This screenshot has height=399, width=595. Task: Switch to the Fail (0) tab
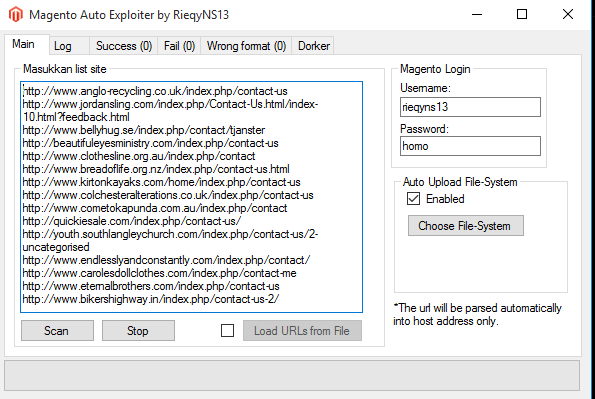[179, 46]
